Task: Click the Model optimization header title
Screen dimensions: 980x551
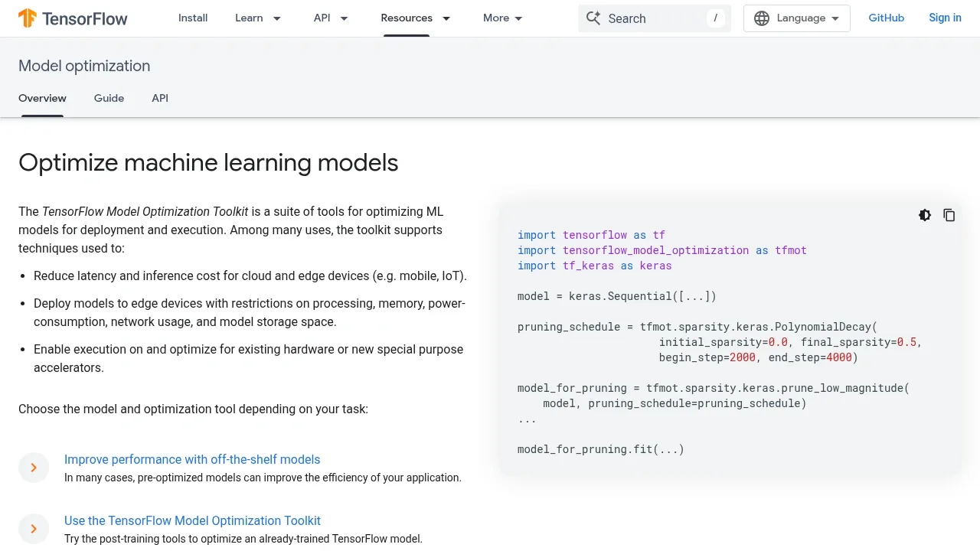Action: pos(84,66)
